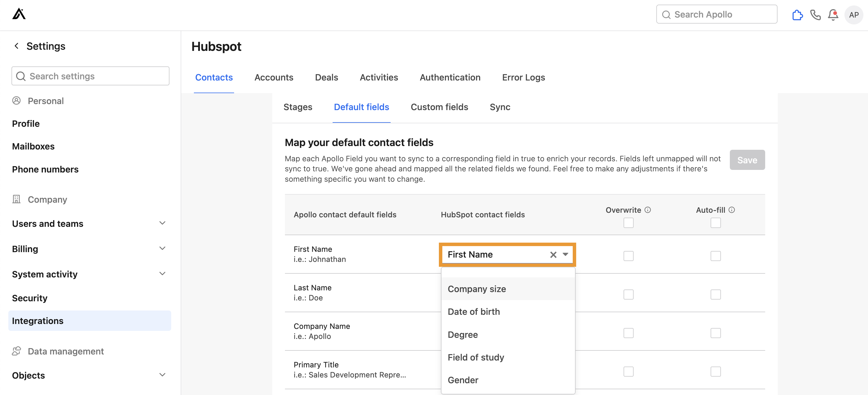
Task: Expand the Users and teams section
Action: (x=162, y=223)
